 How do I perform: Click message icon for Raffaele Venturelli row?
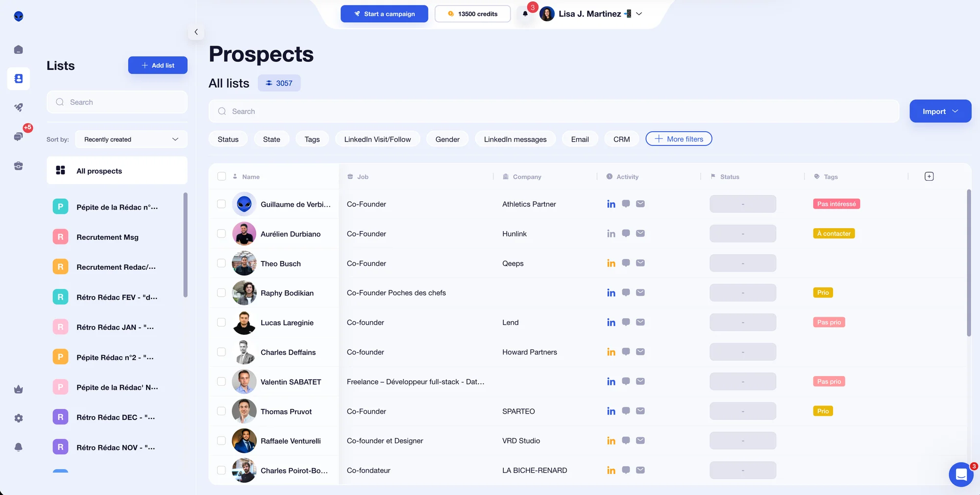point(626,440)
